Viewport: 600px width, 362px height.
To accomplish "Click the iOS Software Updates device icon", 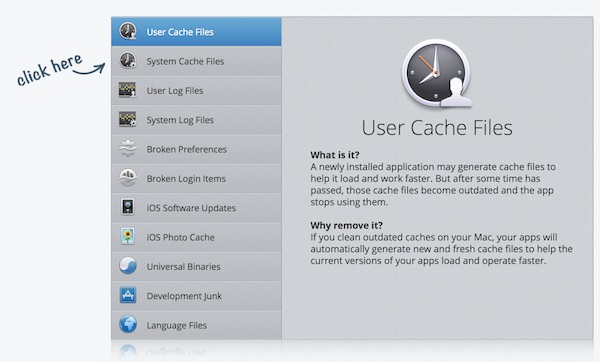I will [x=127, y=207].
